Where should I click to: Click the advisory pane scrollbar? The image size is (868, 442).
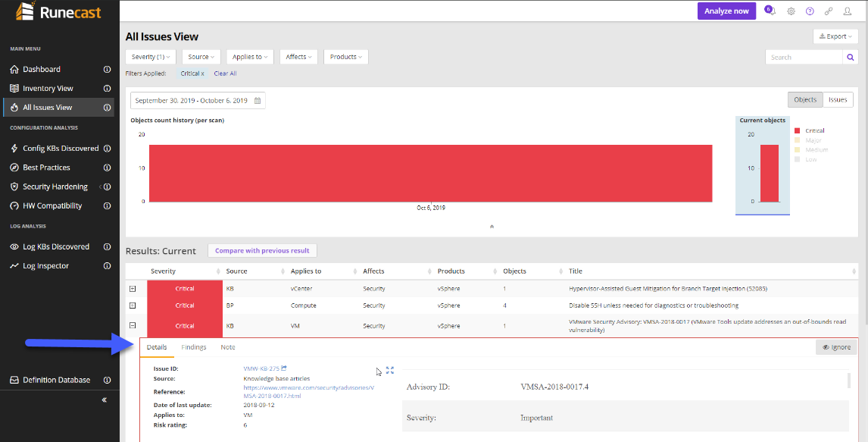click(x=849, y=381)
